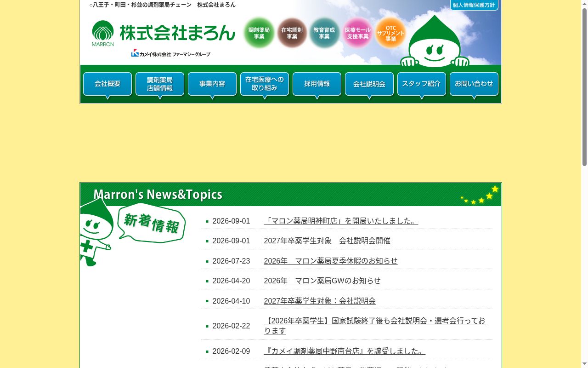Click the date 2026-07-23
588x368 pixels.
pyautogui.click(x=231, y=261)
